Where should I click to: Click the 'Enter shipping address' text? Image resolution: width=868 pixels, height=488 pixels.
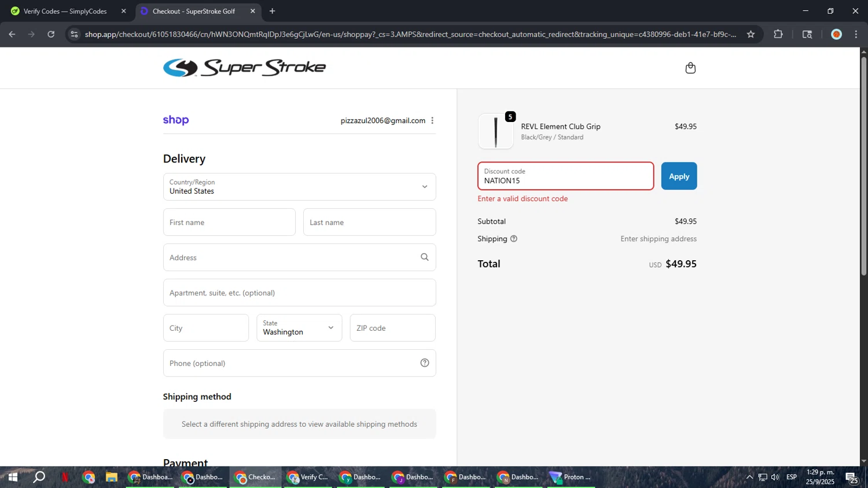pos(659,239)
